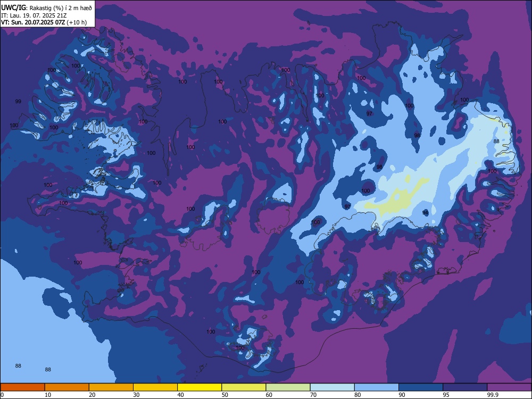Choose the purple legend swatch above 99.9
This screenshot has height=399, width=532.
coord(509,387)
